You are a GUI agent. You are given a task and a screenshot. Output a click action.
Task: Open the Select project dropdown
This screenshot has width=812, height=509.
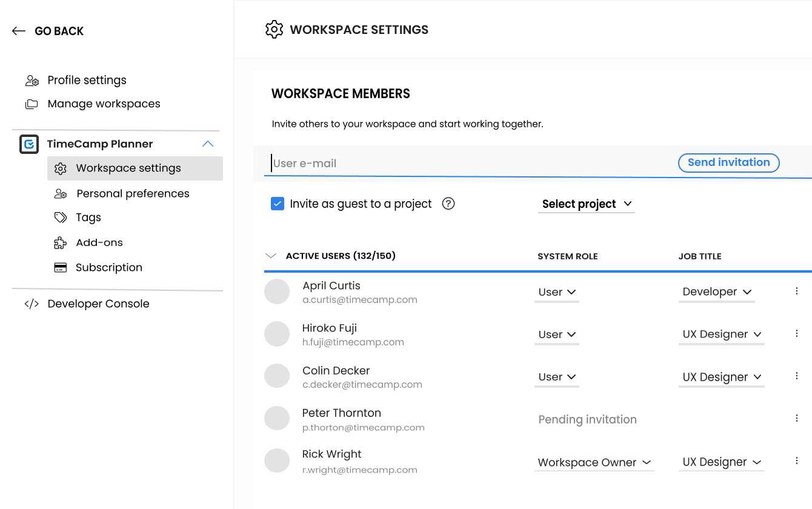586,204
